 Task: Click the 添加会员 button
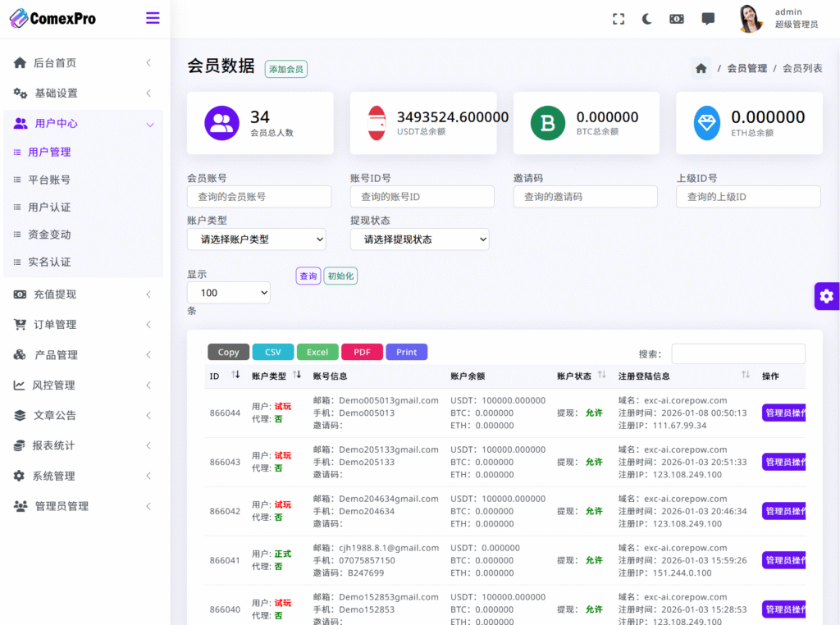[x=285, y=70]
